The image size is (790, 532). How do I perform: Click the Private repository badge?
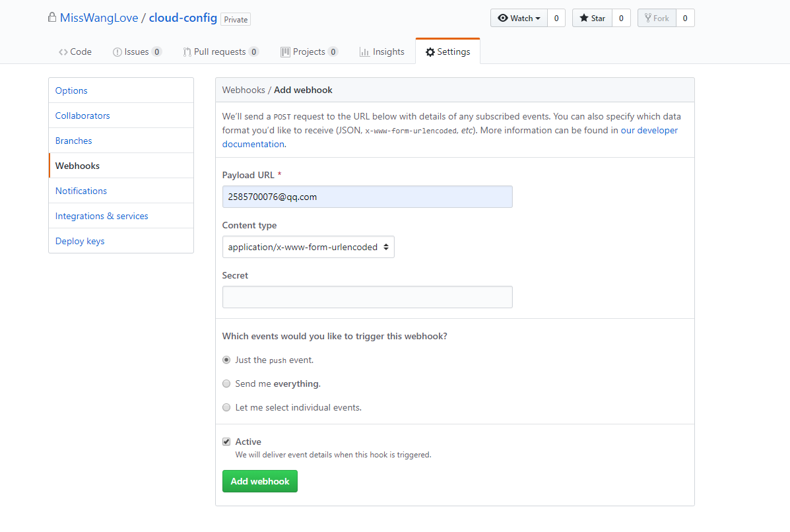click(x=236, y=19)
